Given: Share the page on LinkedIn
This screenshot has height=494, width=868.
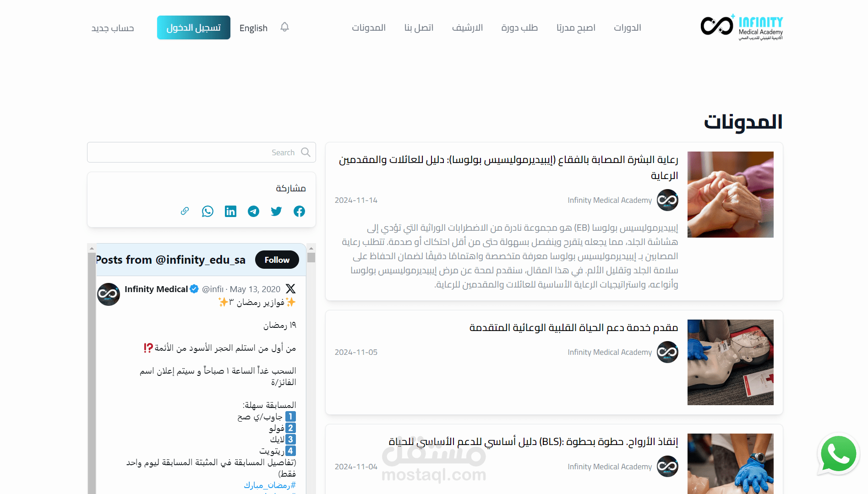Looking at the screenshot, I should click(x=230, y=211).
